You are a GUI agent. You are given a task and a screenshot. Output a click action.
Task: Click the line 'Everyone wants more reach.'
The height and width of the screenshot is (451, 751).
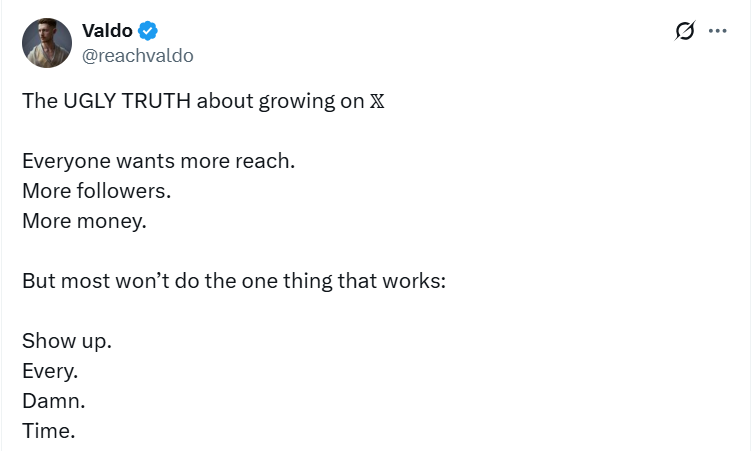pyautogui.click(x=158, y=161)
